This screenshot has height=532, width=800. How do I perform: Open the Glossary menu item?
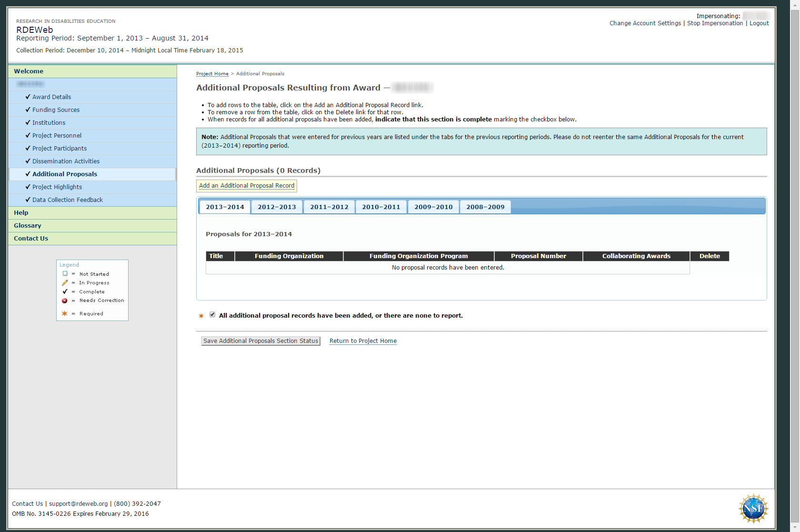[28, 226]
